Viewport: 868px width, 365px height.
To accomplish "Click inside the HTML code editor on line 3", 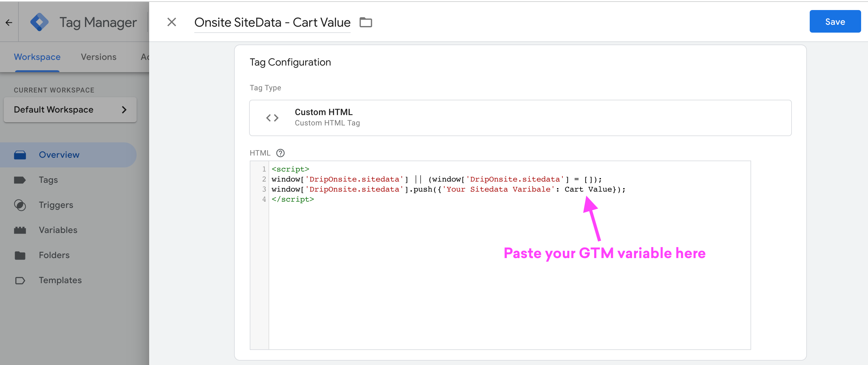I will pyautogui.click(x=448, y=189).
